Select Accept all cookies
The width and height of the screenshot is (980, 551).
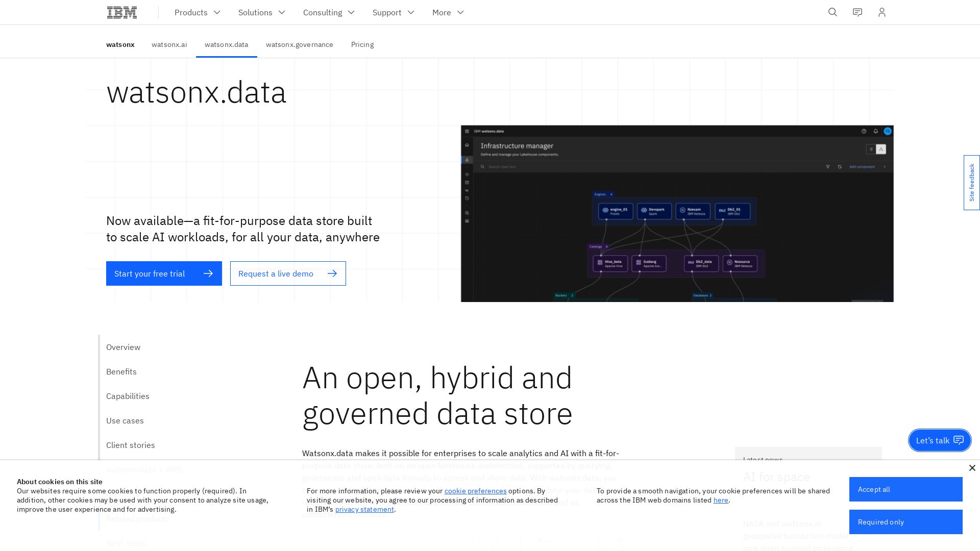pyautogui.click(x=905, y=489)
